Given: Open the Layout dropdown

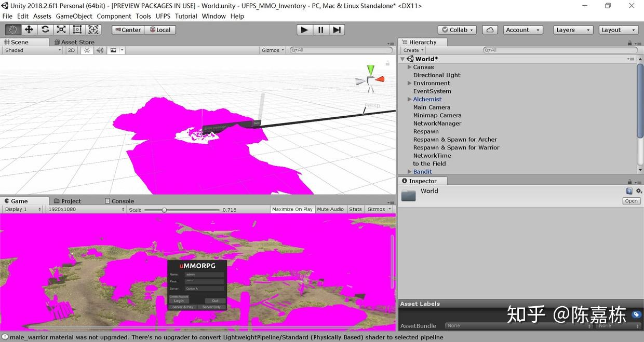Looking at the screenshot, I should coord(618,30).
